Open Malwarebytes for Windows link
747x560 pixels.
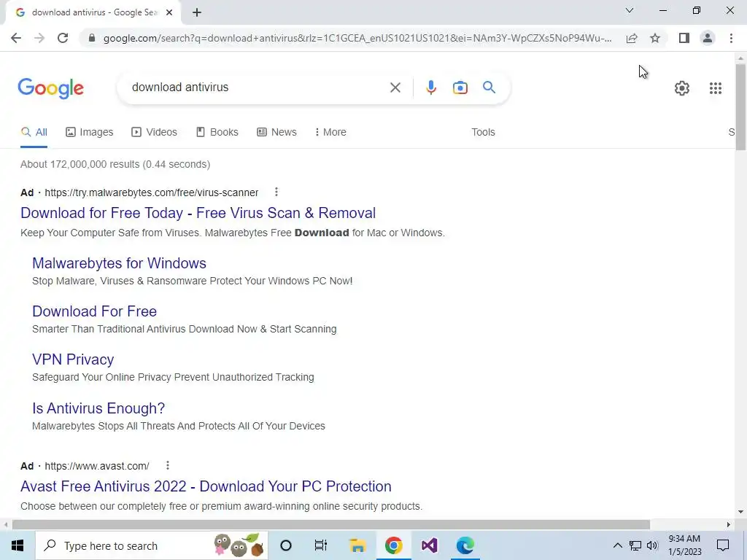[x=119, y=263]
